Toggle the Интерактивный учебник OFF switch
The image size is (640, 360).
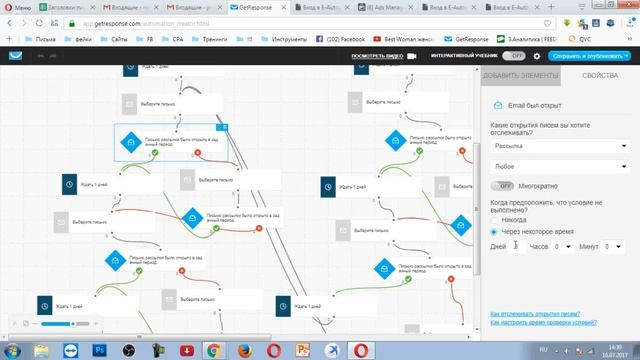pyautogui.click(x=513, y=56)
